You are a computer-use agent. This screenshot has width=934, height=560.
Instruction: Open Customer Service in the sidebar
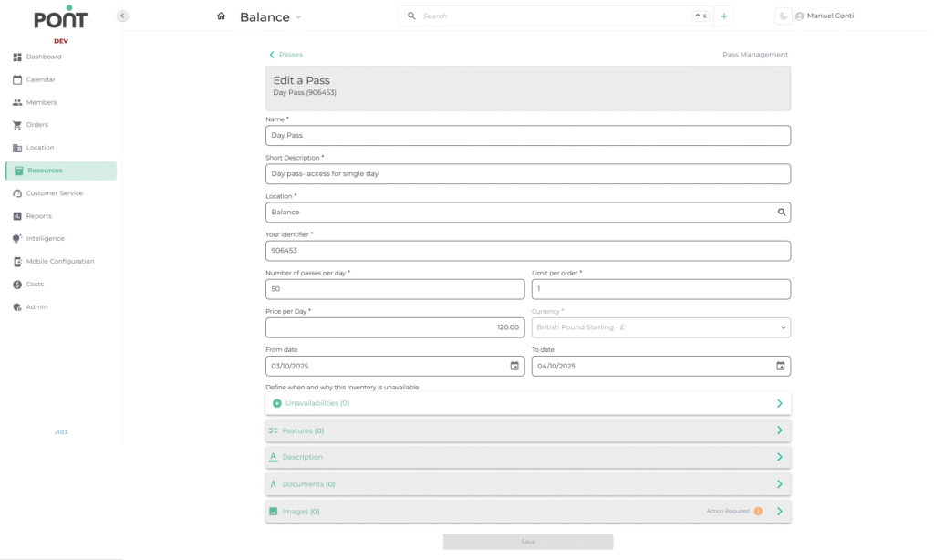click(54, 193)
